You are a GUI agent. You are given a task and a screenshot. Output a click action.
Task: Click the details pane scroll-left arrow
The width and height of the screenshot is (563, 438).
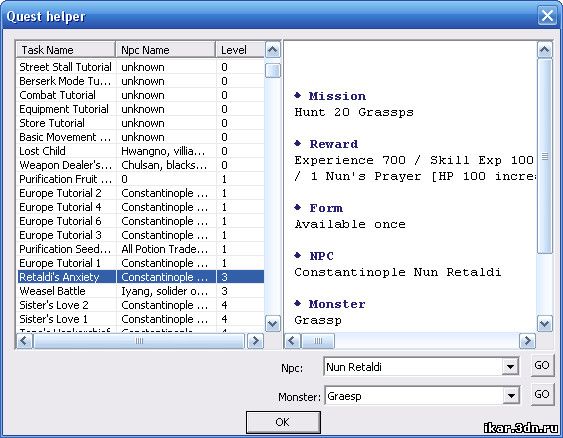292,341
